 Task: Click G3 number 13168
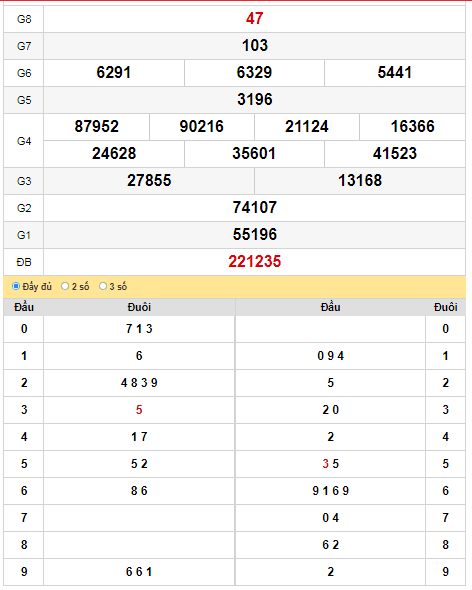360,181
